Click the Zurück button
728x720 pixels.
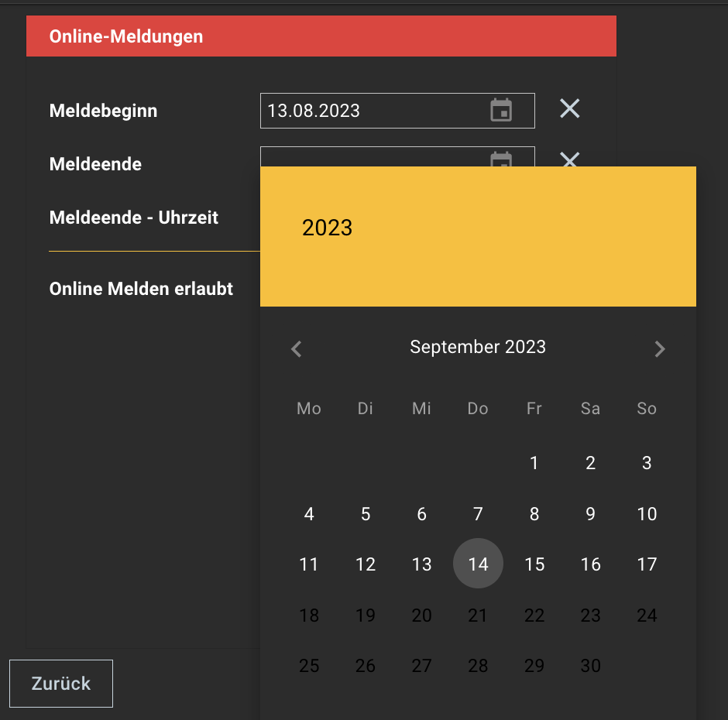(61, 684)
